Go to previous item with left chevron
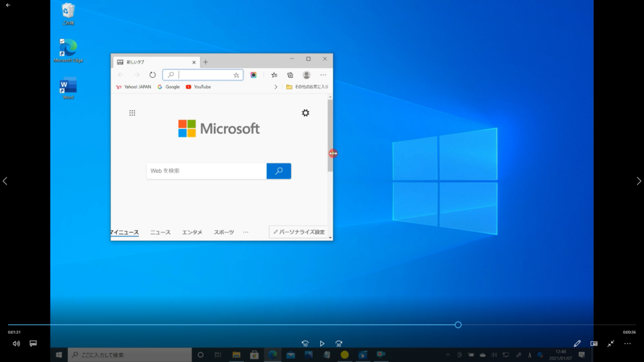The width and height of the screenshot is (644, 362). click(x=5, y=181)
